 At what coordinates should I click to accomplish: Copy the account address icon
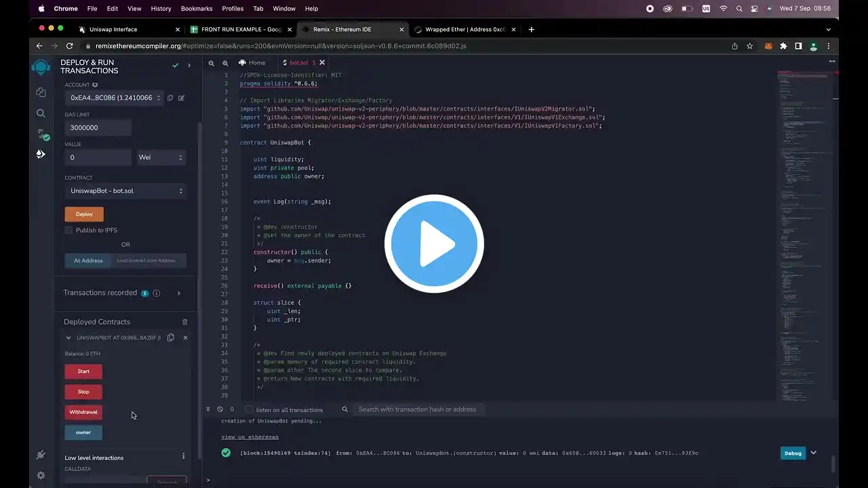(x=170, y=98)
